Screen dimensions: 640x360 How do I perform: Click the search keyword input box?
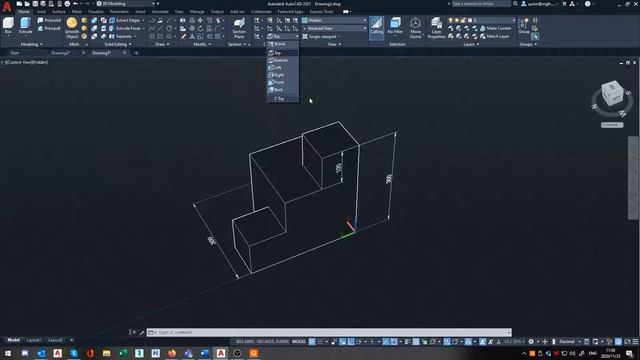click(x=481, y=4)
